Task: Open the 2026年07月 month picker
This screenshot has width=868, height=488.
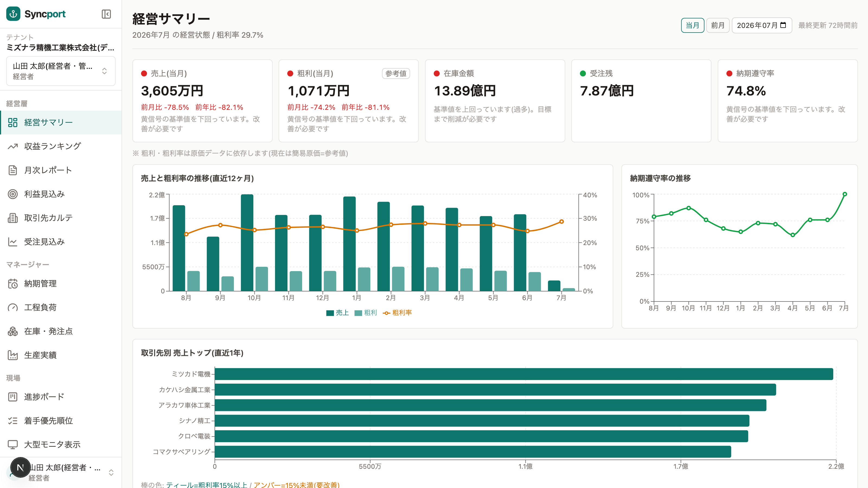Action: point(761,25)
